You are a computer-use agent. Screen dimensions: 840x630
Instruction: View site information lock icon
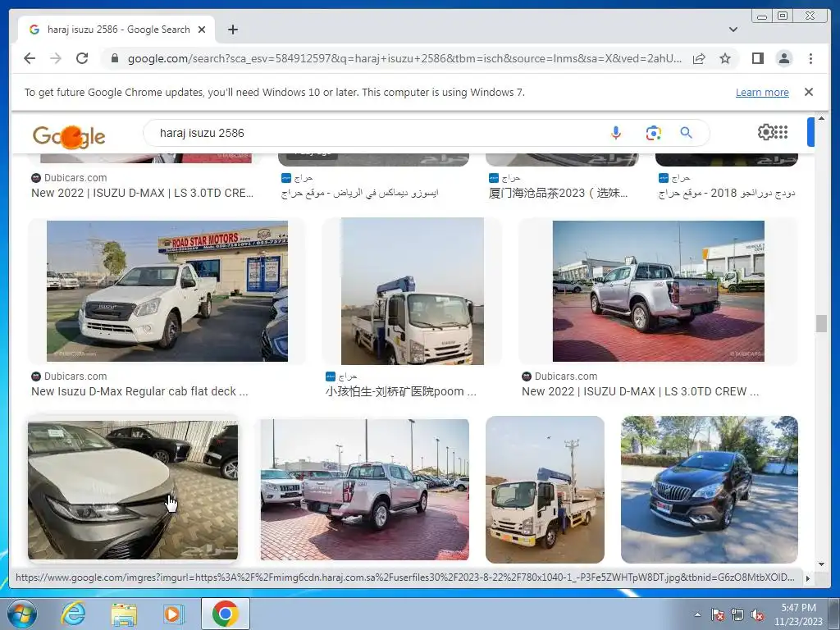[x=114, y=58]
